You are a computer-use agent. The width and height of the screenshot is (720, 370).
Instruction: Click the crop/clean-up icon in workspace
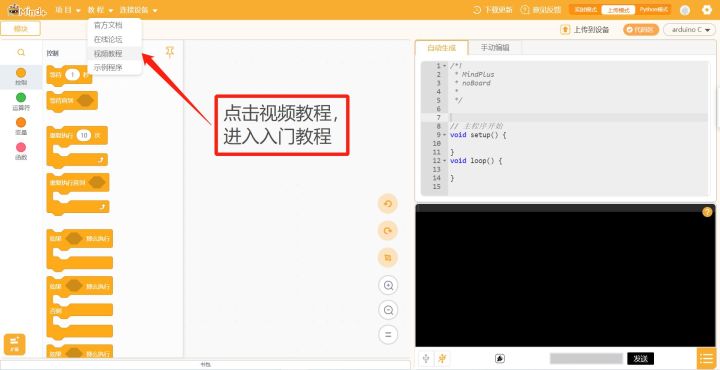pyautogui.click(x=388, y=258)
